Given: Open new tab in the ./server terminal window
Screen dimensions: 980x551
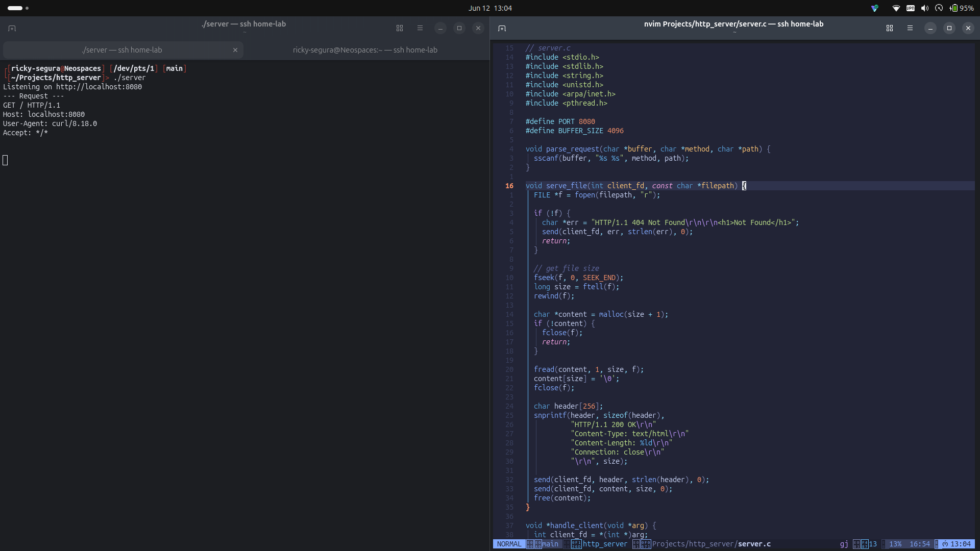Looking at the screenshot, I should click(12, 28).
